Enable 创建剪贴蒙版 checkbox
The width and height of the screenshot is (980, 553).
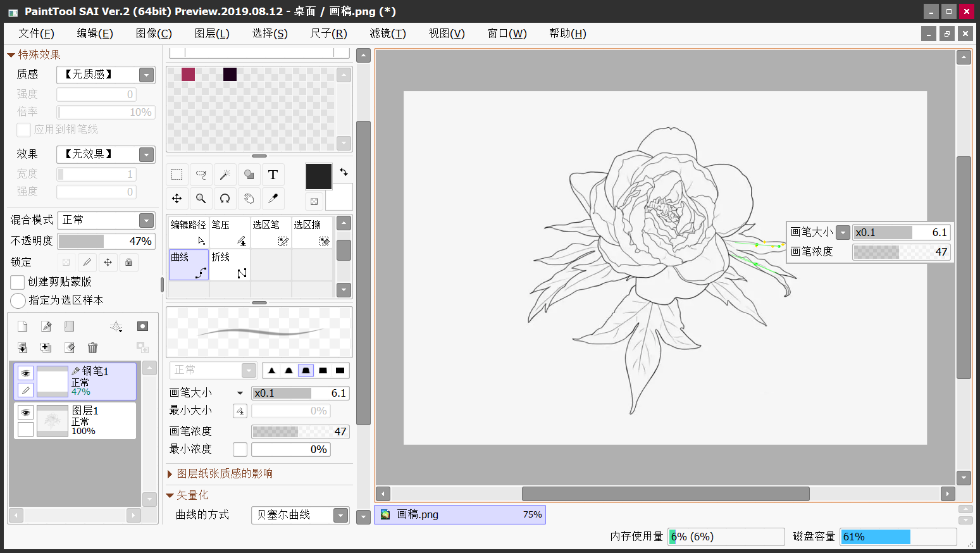[18, 282]
